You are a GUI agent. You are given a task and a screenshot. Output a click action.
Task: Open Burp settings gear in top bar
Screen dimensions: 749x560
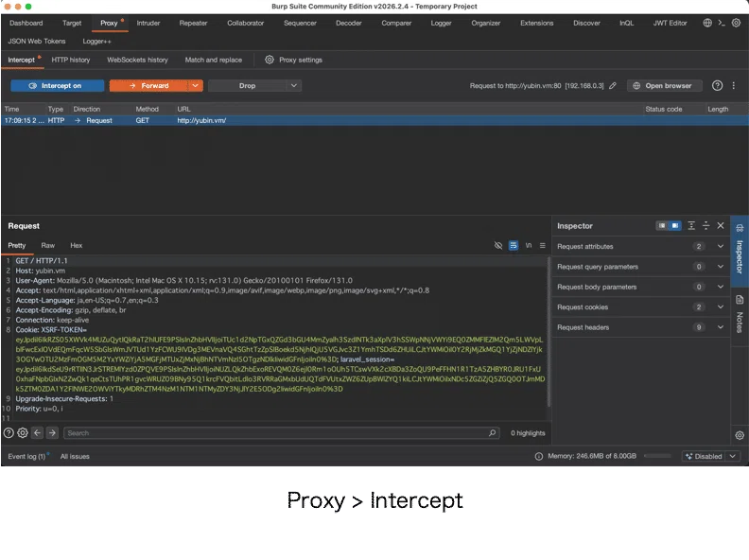click(x=736, y=23)
